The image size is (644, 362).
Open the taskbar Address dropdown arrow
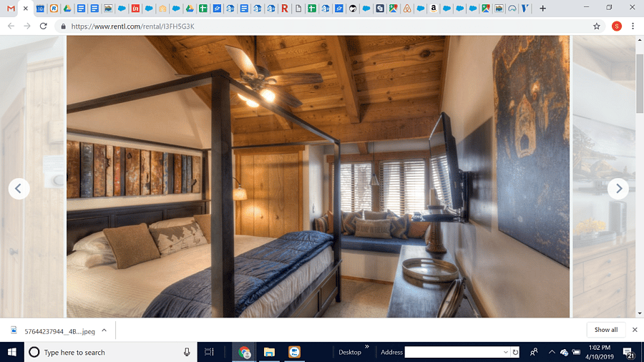pyautogui.click(x=506, y=352)
